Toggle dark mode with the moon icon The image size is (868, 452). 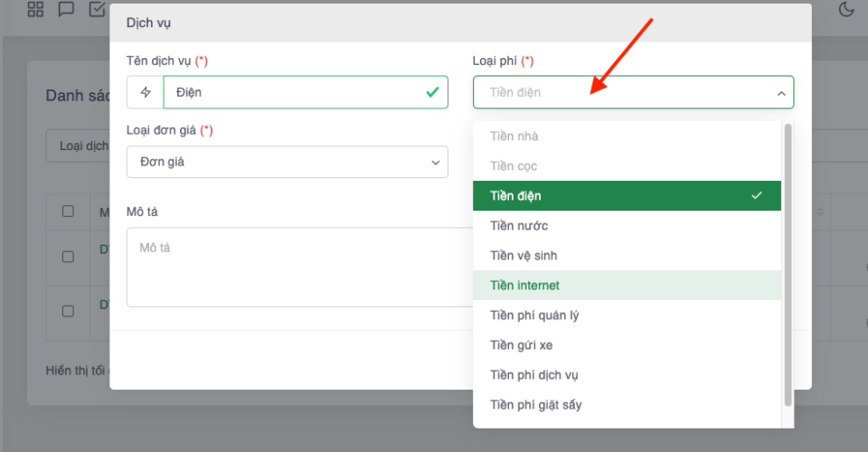click(846, 10)
